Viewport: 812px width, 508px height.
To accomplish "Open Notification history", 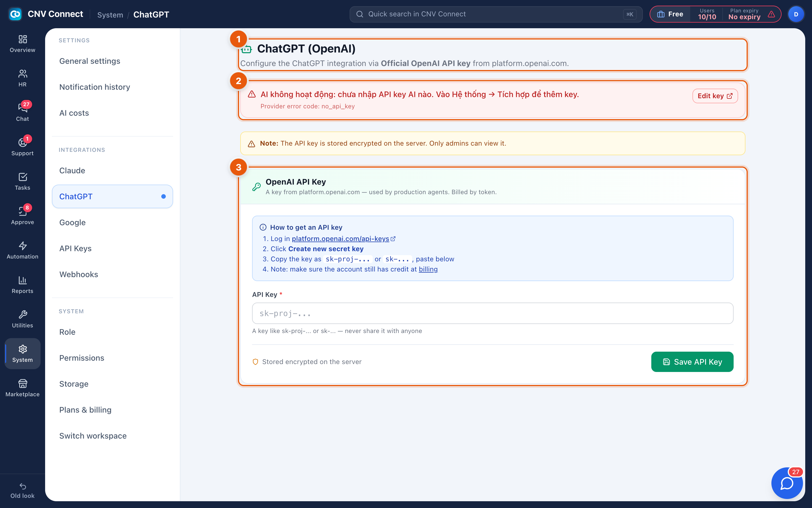I will pos(112,87).
